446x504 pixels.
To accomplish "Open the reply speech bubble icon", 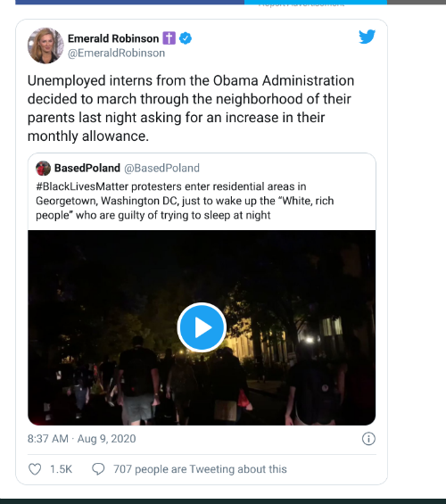I will click(x=98, y=469).
